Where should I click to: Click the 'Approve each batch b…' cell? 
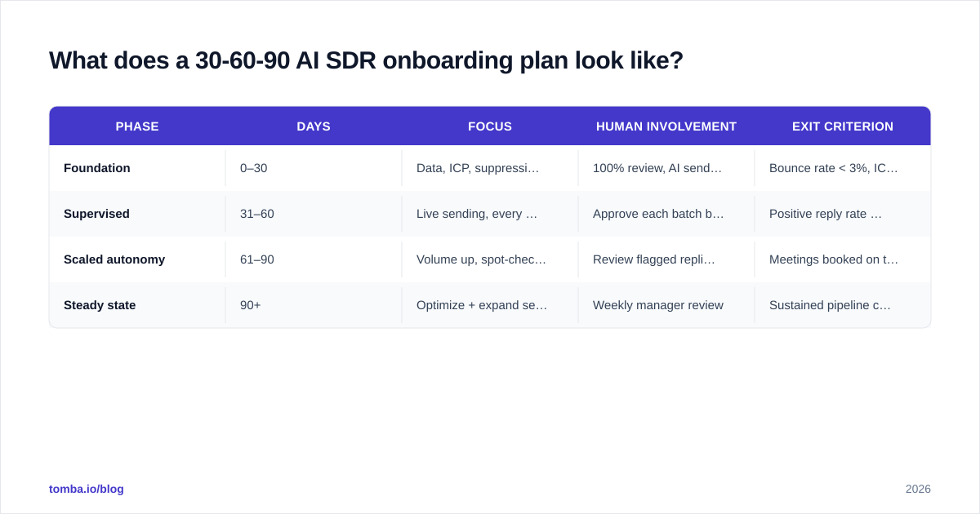(666, 214)
